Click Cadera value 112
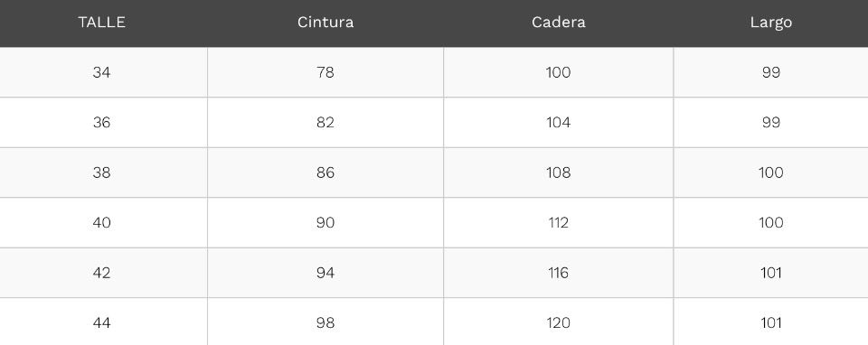Viewport: 868px width, 345px height. (559, 222)
